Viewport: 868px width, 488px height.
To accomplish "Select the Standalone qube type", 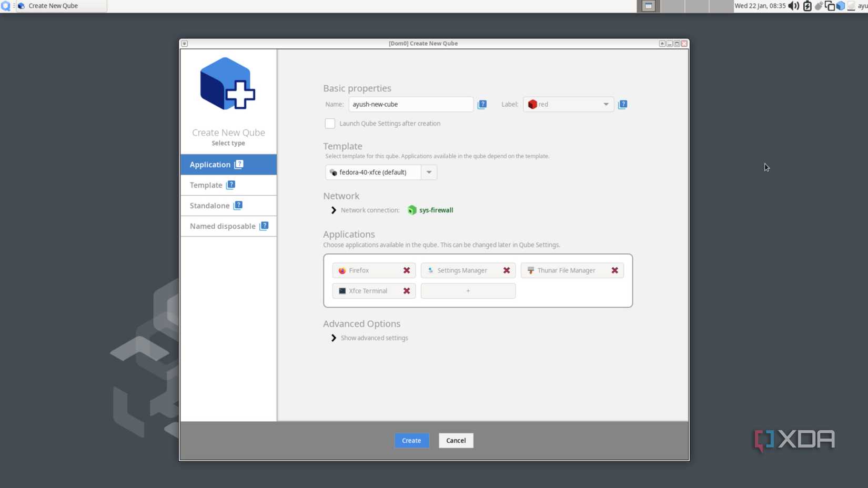I will pos(210,205).
